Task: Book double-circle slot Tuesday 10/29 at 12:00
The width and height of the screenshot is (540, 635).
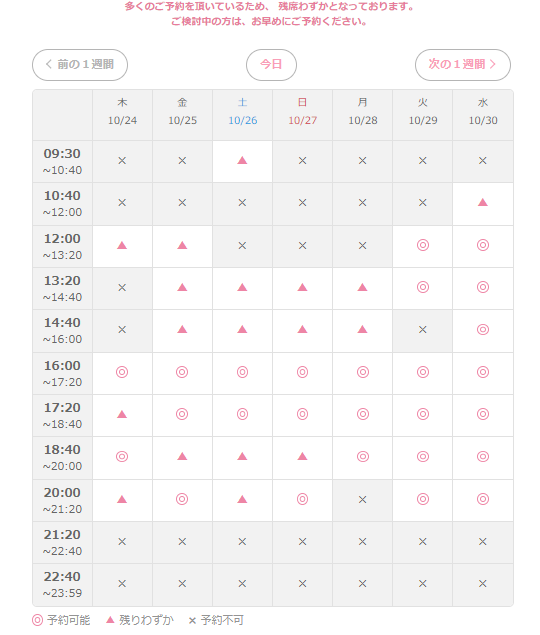Action: [423, 246]
